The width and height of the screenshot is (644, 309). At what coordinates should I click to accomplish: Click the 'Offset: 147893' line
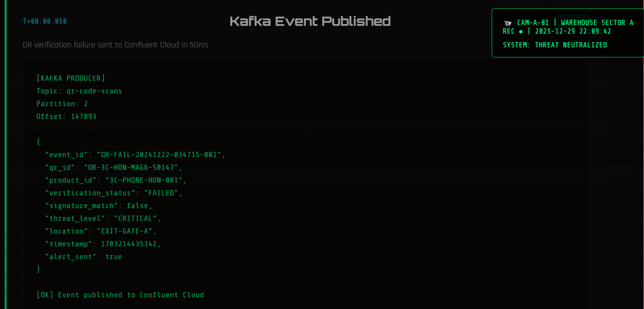pyautogui.click(x=66, y=116)
